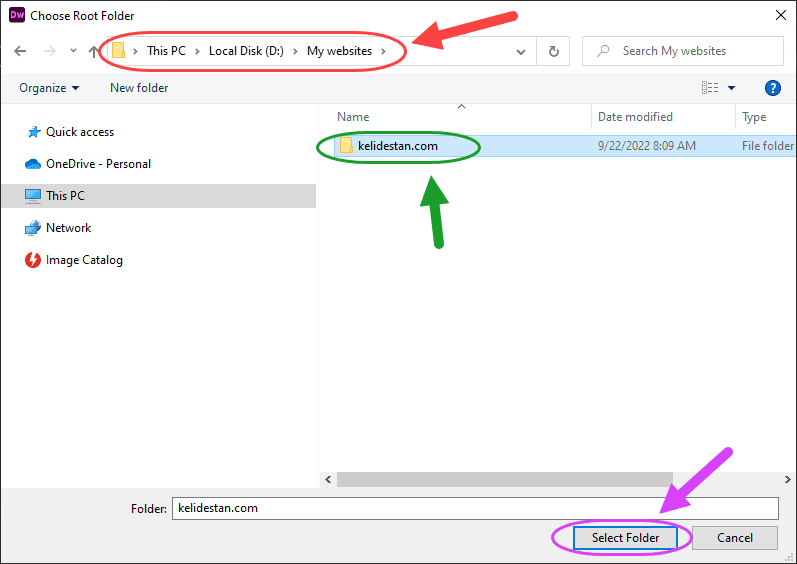Open the Organize menu
Viewport: 797px width, 564px height.
49,88
